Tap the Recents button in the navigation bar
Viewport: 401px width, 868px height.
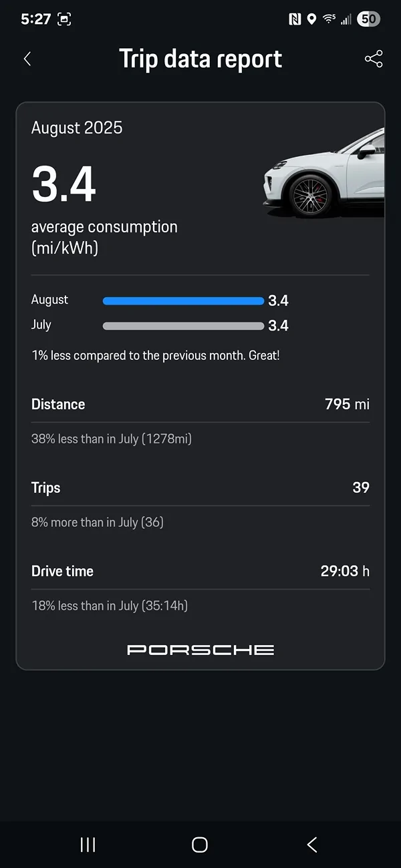point(88,844)
